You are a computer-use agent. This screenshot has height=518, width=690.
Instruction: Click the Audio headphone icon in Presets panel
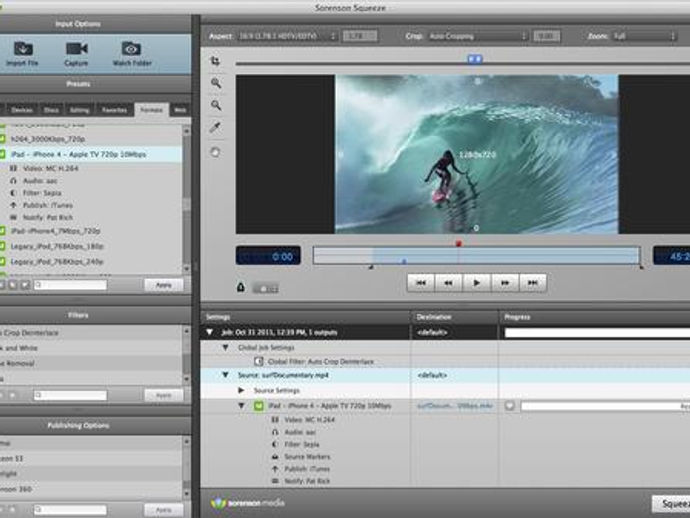(x=14, y=180)
